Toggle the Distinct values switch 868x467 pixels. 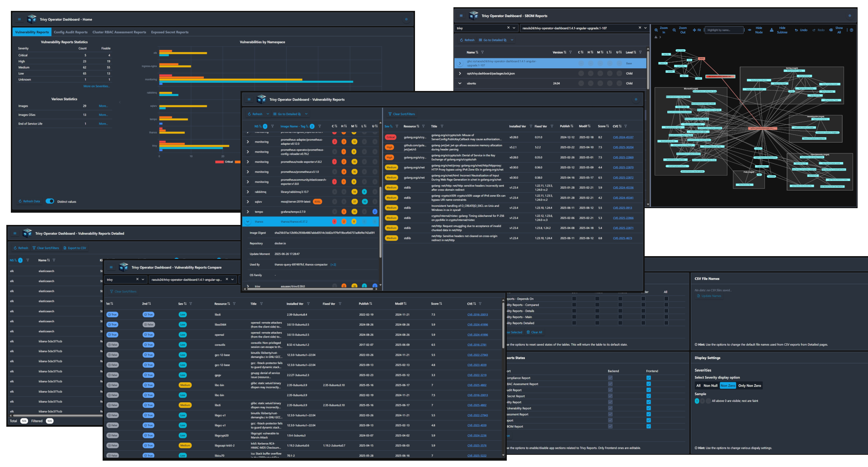click(50, 201)
